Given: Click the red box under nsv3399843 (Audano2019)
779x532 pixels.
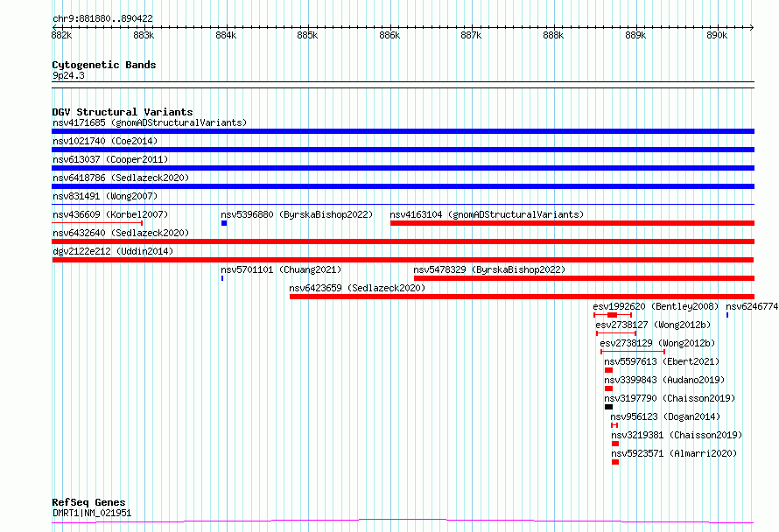Looking at the screenshot, I should click(608, 388).
